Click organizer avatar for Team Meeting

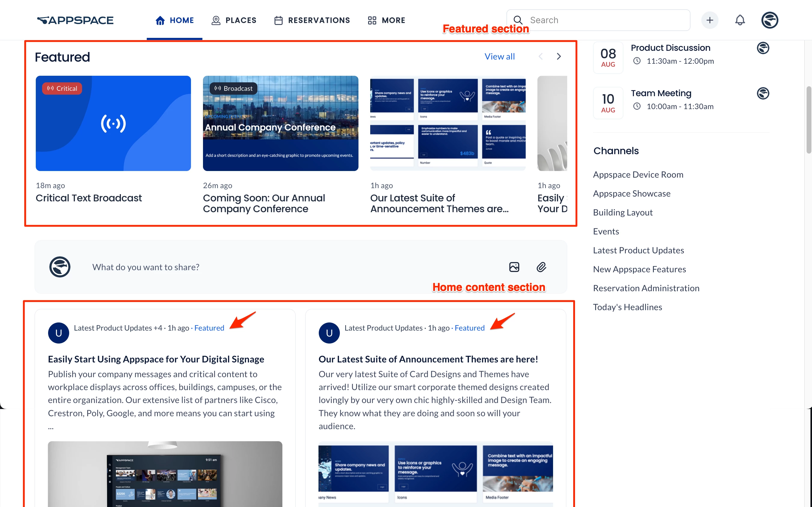pyautogui.click(x=763, y=93)
